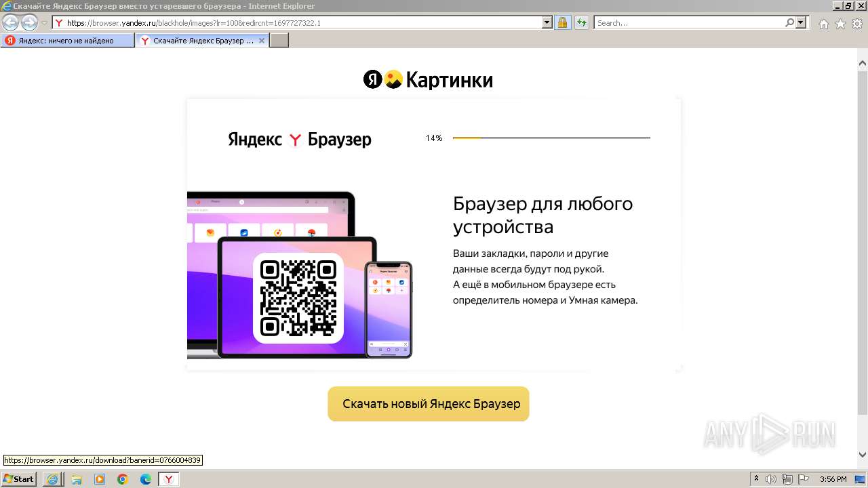Click the Internet Explorer title bar icon

click(7, 6)
